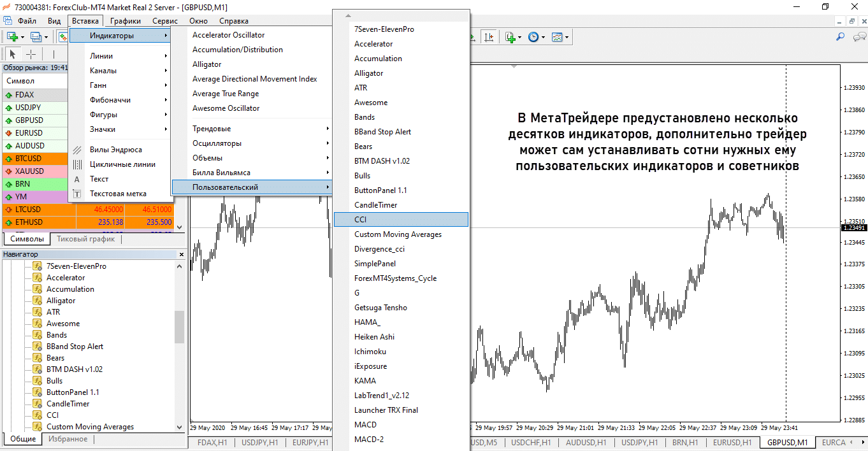
Task: Open the indicators list dropdown arrow
Action: [x=521, y=38]
